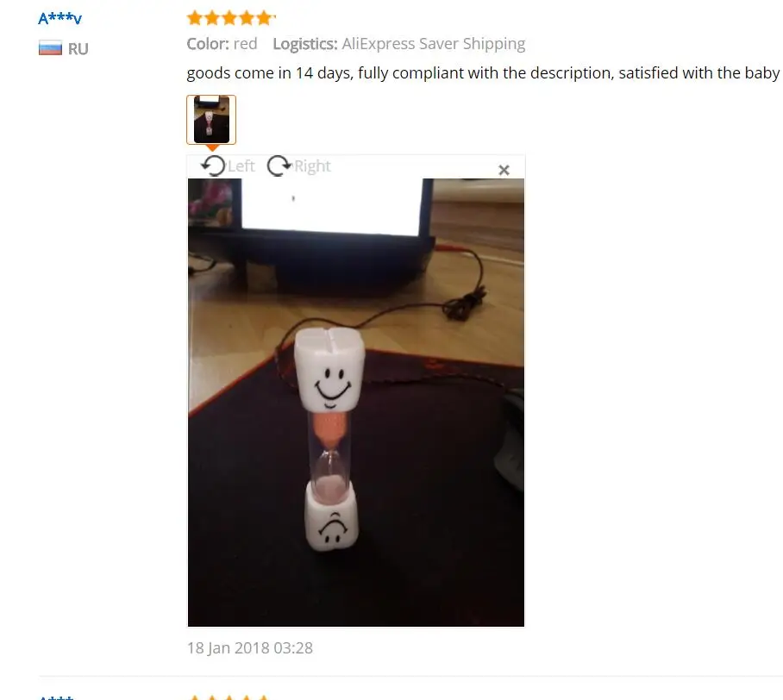Click the review date 18 Jan 2018
This screenshot has width=783, height=700.
click(x=250, y=647)
